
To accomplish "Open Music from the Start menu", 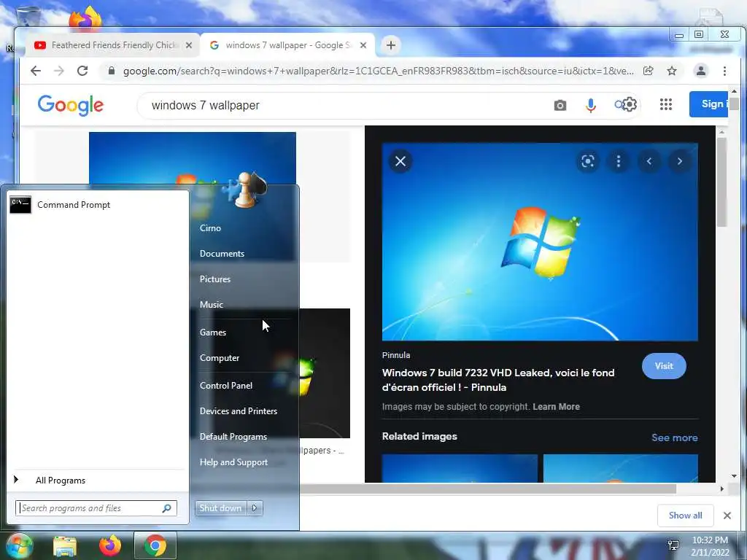I will pyautogui.click(x=211, y=304).
